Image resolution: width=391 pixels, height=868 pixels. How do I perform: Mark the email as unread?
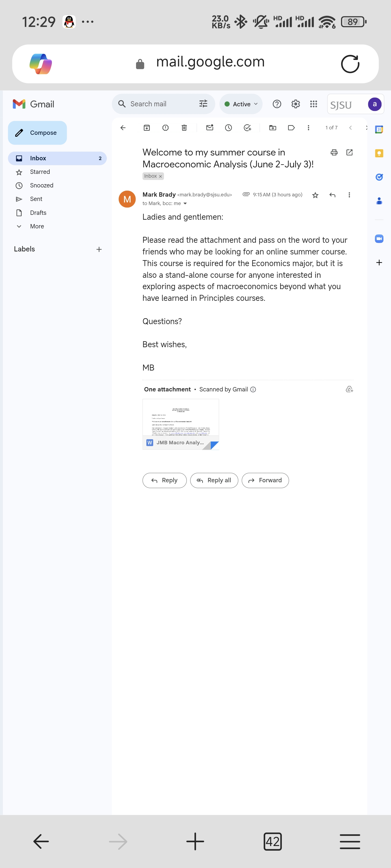(210, 128)
